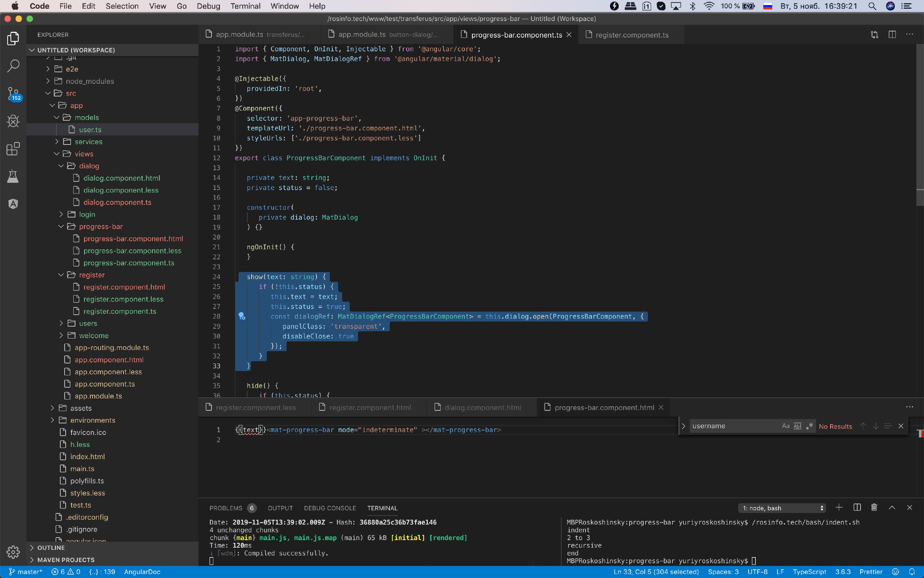
Task: Close the find widget
Action: (901, 426)
